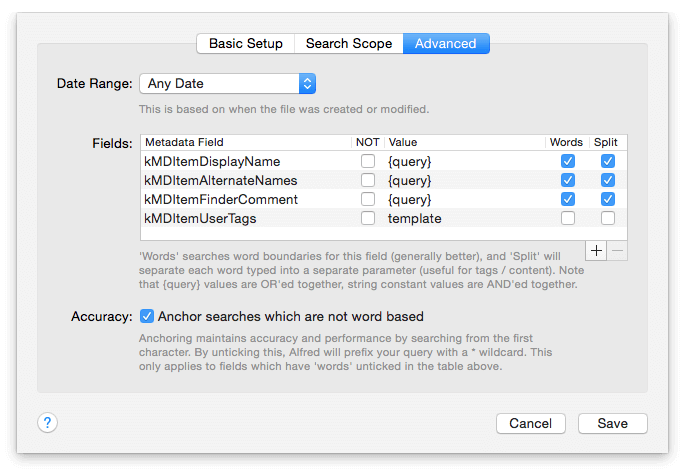Click the Cancel button
The height and width of the screenshot is (474, 685).
[530, 423]
